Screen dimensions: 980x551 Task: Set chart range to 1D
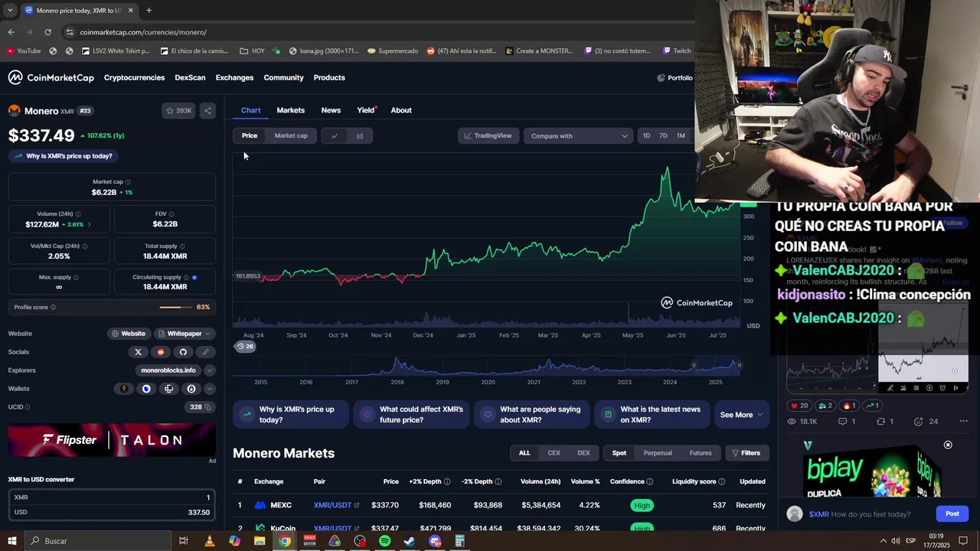[x=646, y=136]
